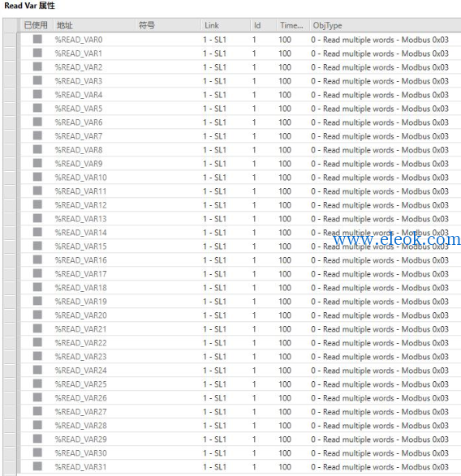Viewport: 461px width, 476px height.
Task: Toggle the used checkbox for %READ_VAR23
Action: (37, 356)
